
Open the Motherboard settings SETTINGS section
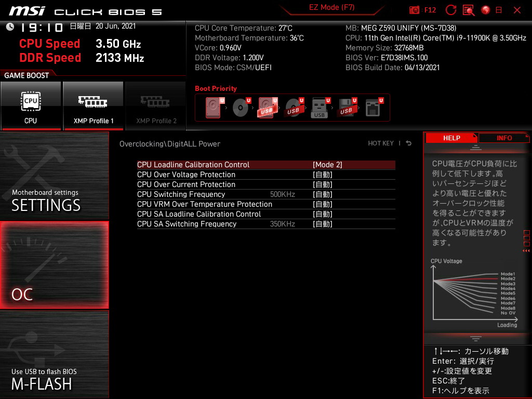(54, 176)
